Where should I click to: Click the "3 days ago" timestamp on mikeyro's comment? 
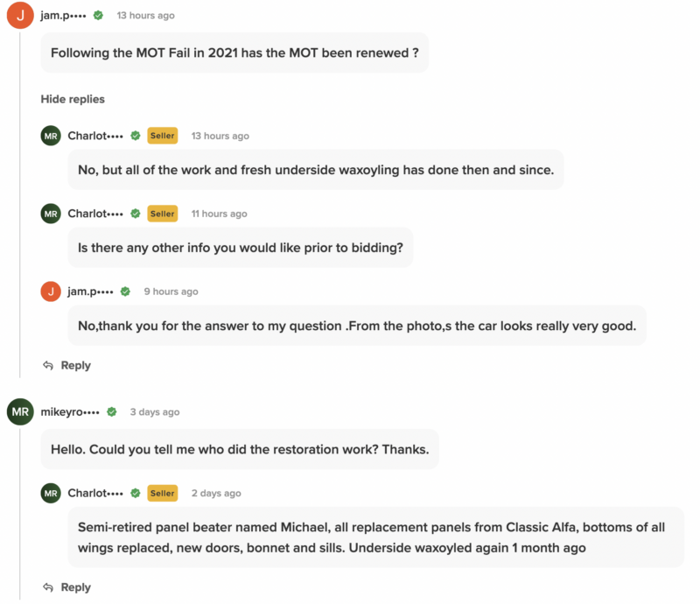(x=155, y=412)
